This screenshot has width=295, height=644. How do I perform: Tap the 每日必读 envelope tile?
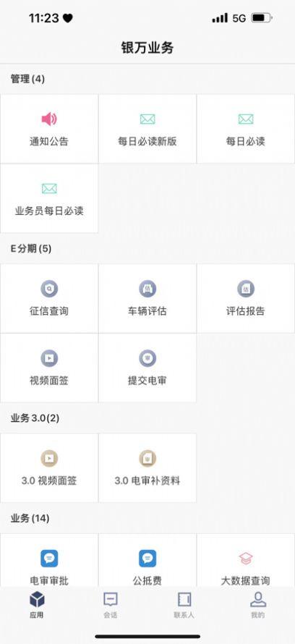[x=246, y=129]
